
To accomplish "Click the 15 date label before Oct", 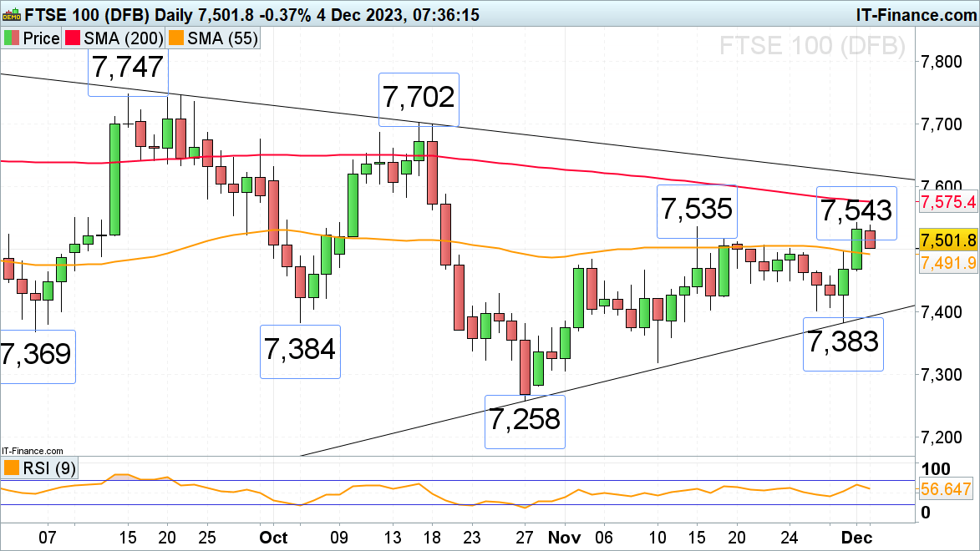I will tap(128, 538).
